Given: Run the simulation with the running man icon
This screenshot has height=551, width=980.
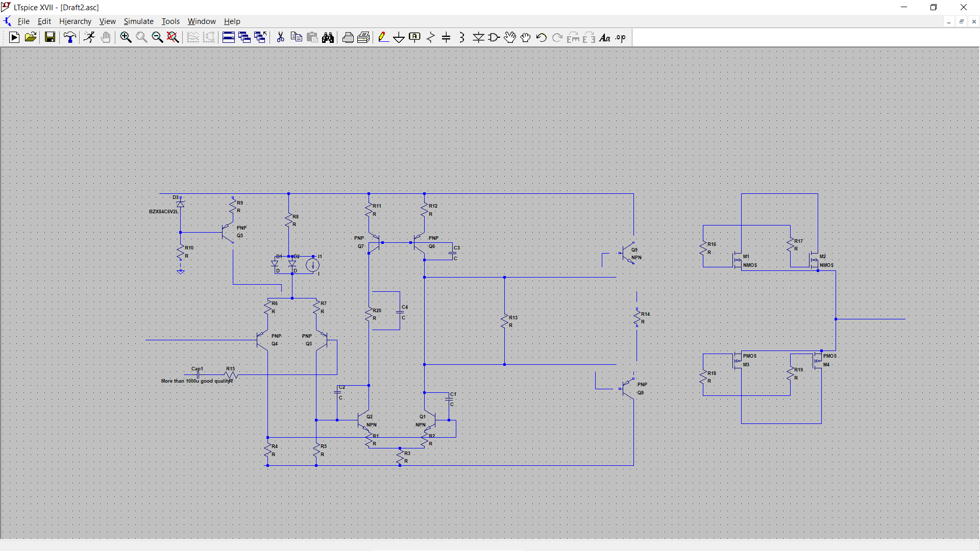Looking at the screenshot, I should [89, 37].
